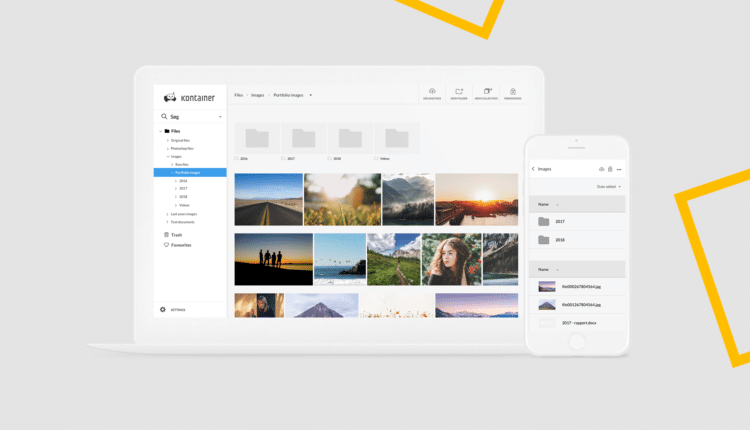Viewport: 750px width, 430px height.
Task: Tap the three-dot more icon on phone
Action: point(619,169)
